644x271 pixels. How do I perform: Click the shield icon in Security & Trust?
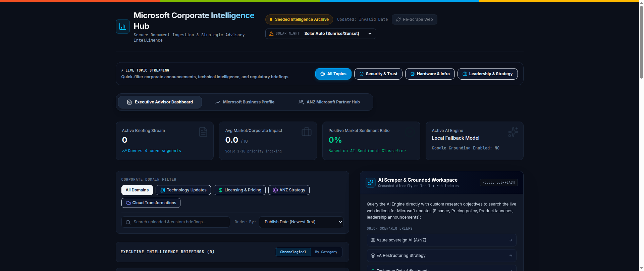click(362, 74)
